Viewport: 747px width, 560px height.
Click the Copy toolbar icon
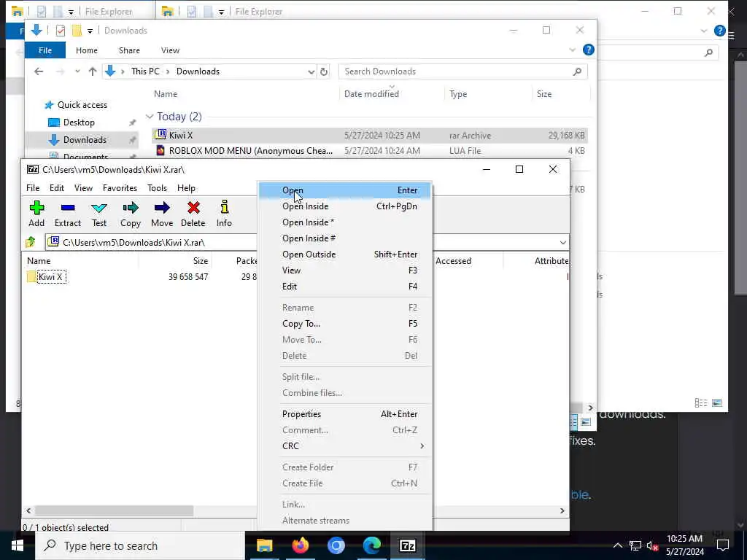(130, 214)
